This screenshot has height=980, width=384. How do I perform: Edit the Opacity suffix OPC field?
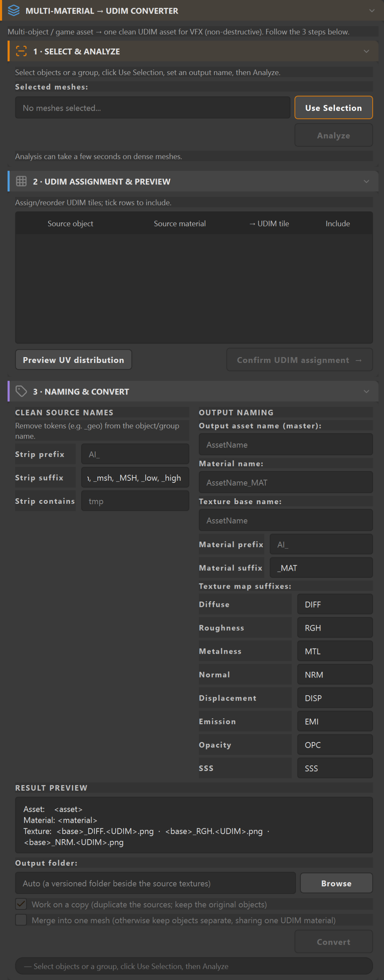[334, 745]
